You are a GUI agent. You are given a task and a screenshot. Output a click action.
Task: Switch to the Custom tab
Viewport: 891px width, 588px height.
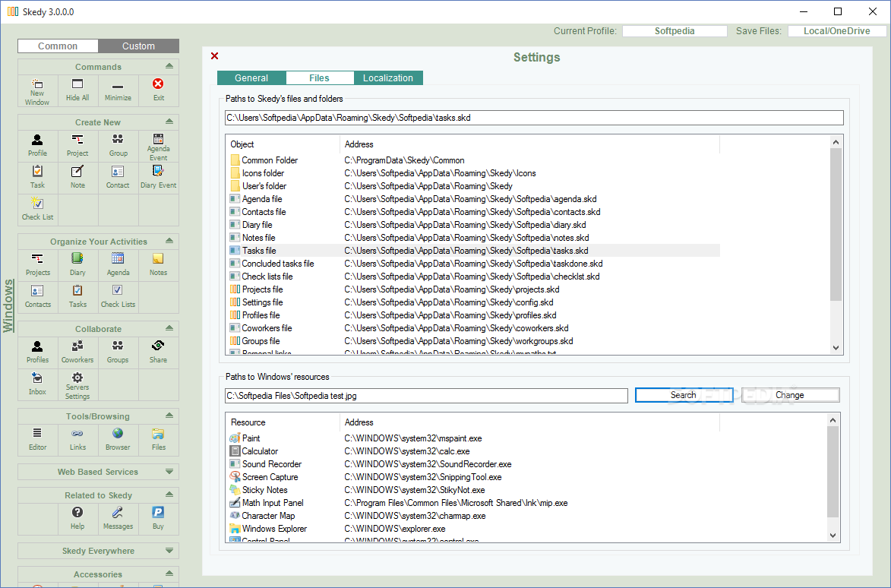[x=139, y=46]
